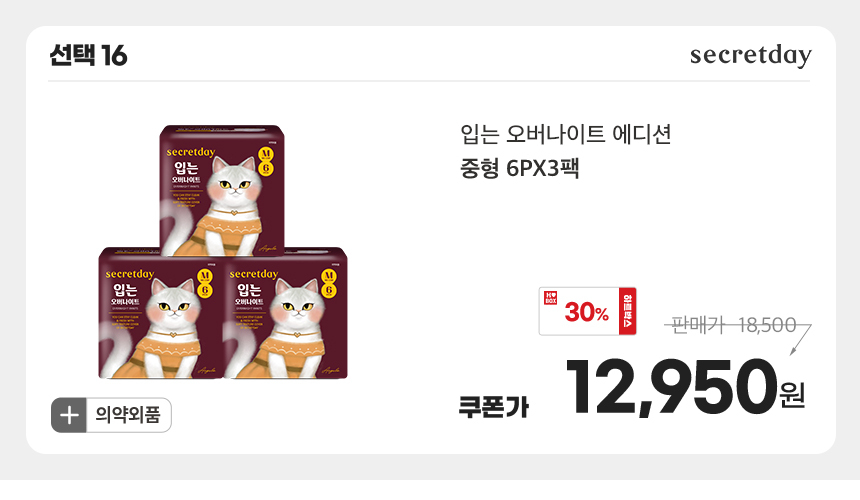This screenshot has width=860, height=500.
Task: Click the yellow 6 count badge on bottom-right package
Action: pos(329,289)
